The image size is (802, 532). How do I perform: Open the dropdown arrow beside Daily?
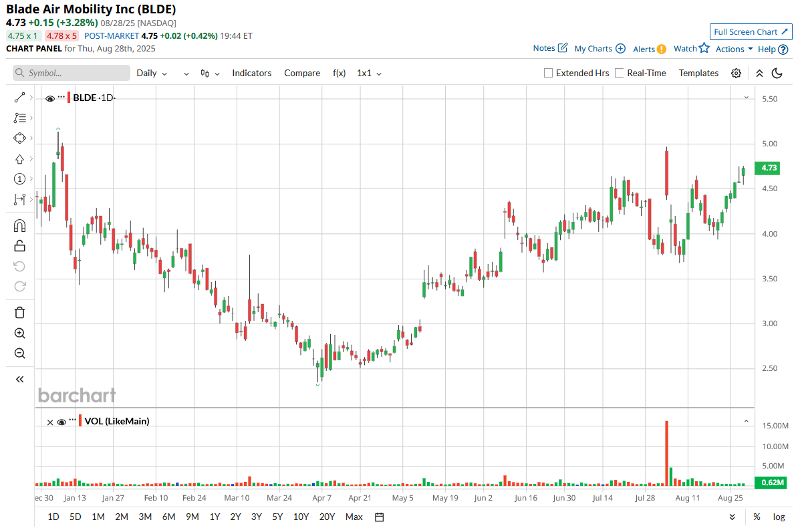pyautogui.click(x=186, y=74)
